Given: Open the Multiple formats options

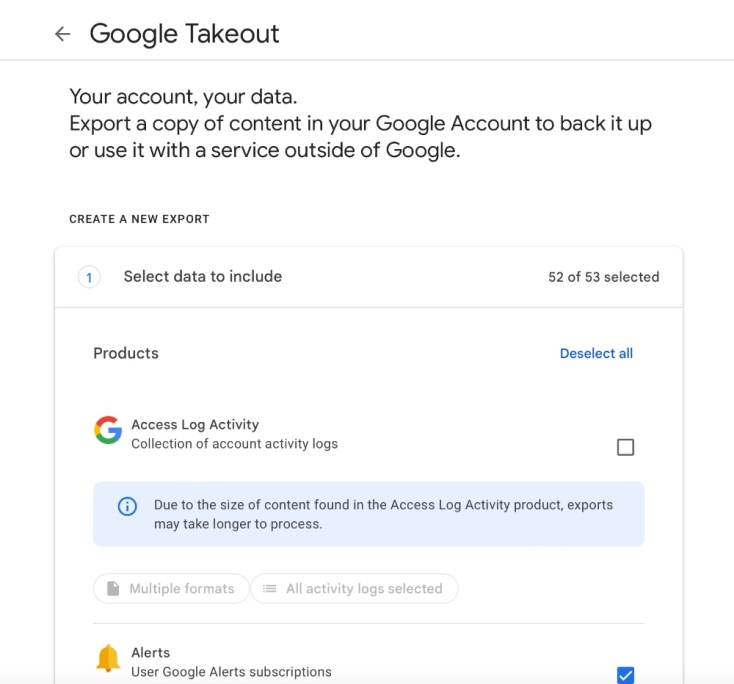Looking at the screenshot, I should point(170,589).
